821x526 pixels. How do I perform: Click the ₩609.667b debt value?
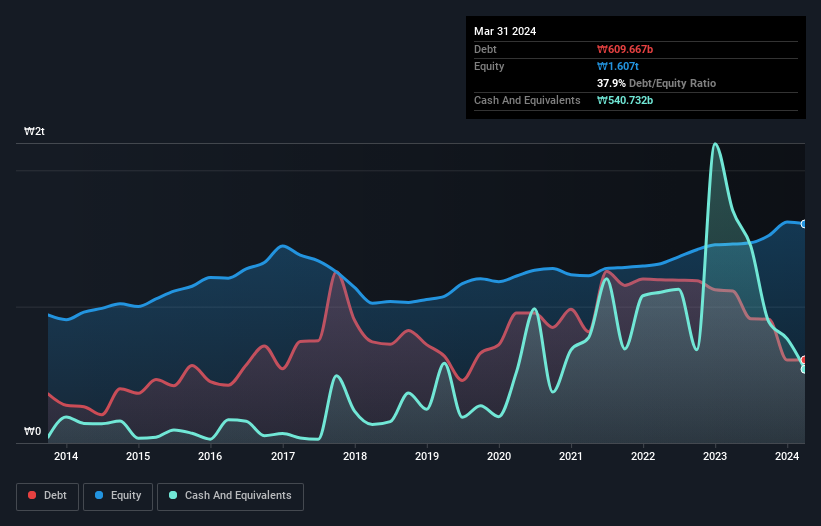[625, 49]
